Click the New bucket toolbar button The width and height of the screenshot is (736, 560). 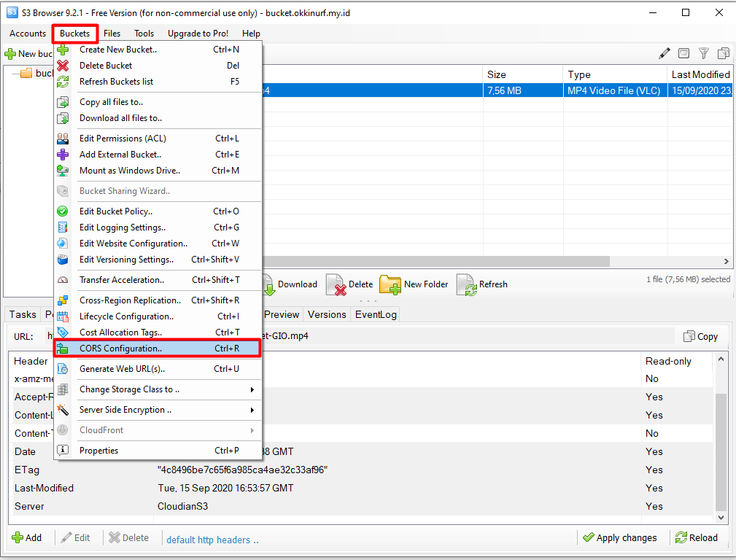(28, 54)
